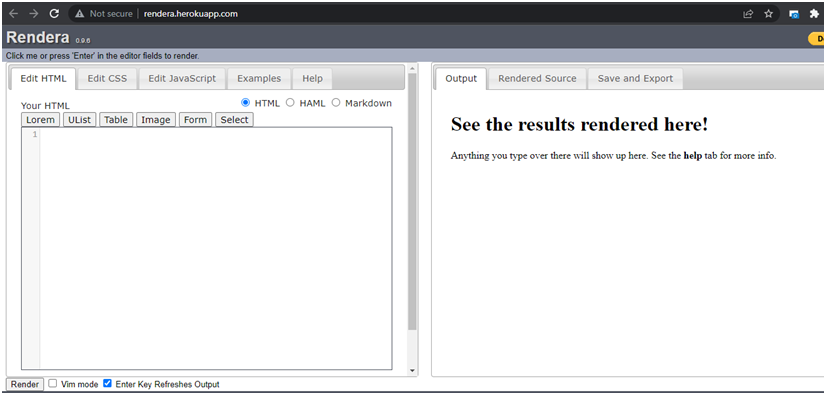
Task: Switch to the Examples tab
Action: point(259,78)
